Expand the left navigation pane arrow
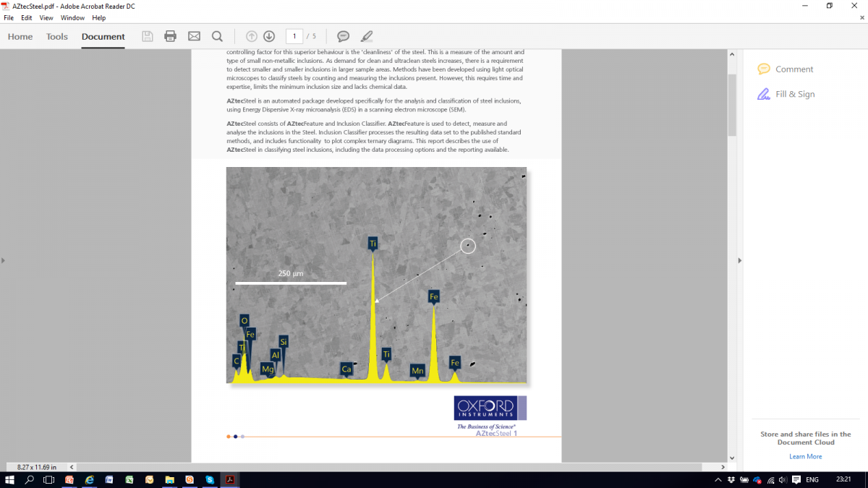 click(3, 260)
